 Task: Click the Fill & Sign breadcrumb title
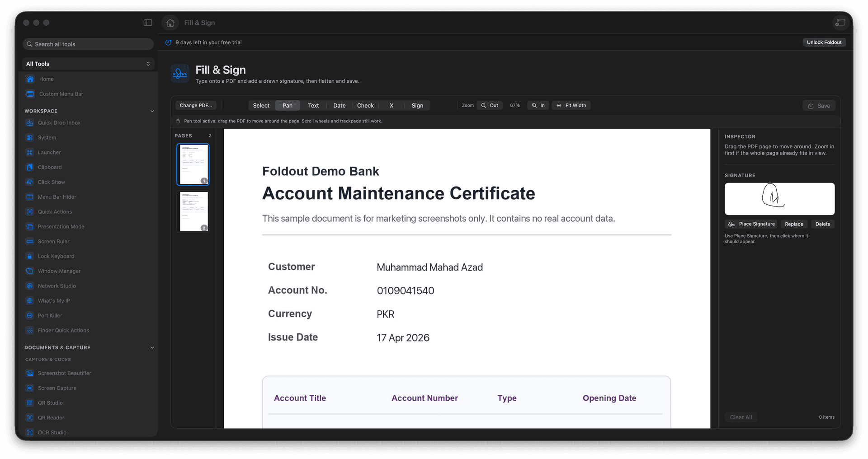(199, 23)
